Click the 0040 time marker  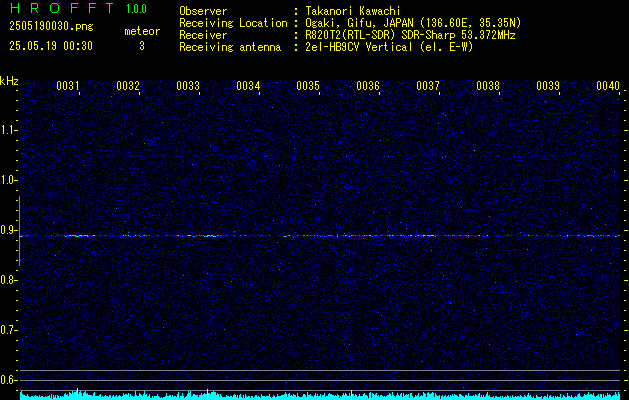(x=608, y=85)
